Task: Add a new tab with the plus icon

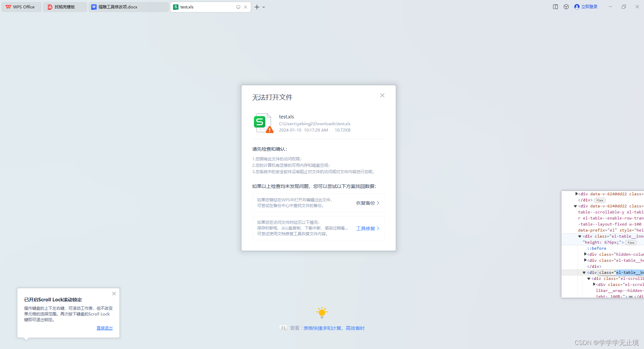Action: [257, 7]
